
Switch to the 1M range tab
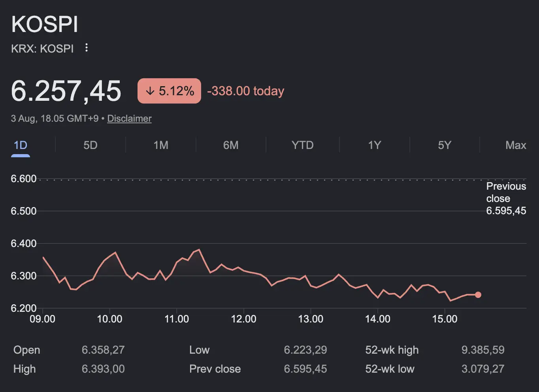(161, 145)
